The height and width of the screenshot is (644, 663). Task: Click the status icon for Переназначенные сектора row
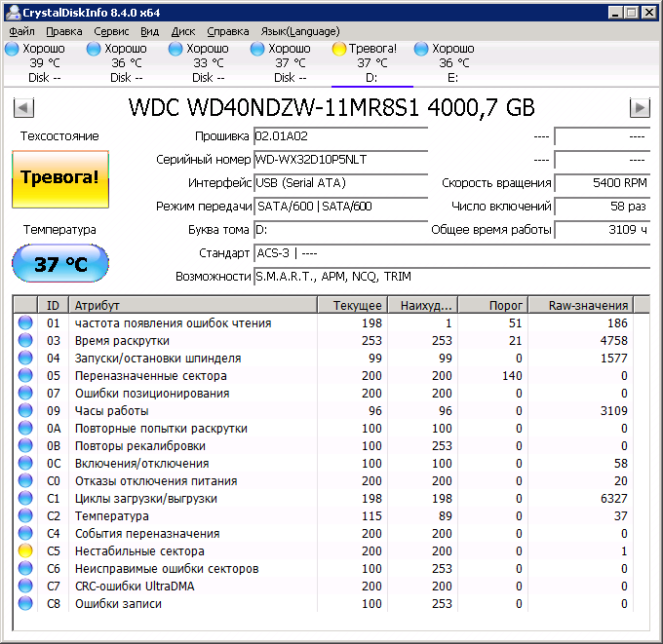[25, 376]
